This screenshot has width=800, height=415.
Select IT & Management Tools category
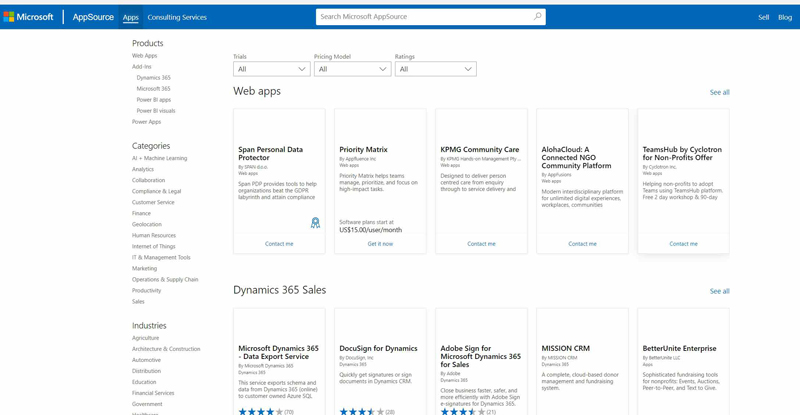(x=161, y=258)
